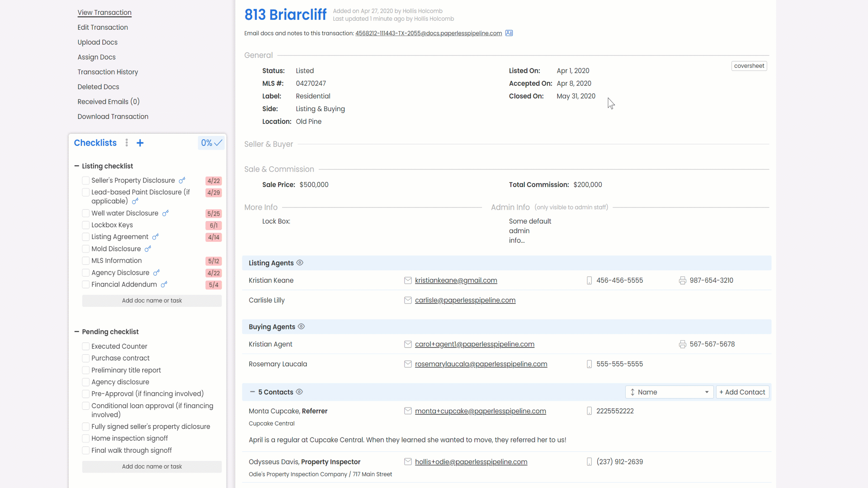Collapse the 5 Contacts section
The image size is (868, 488).
(252, 392)
